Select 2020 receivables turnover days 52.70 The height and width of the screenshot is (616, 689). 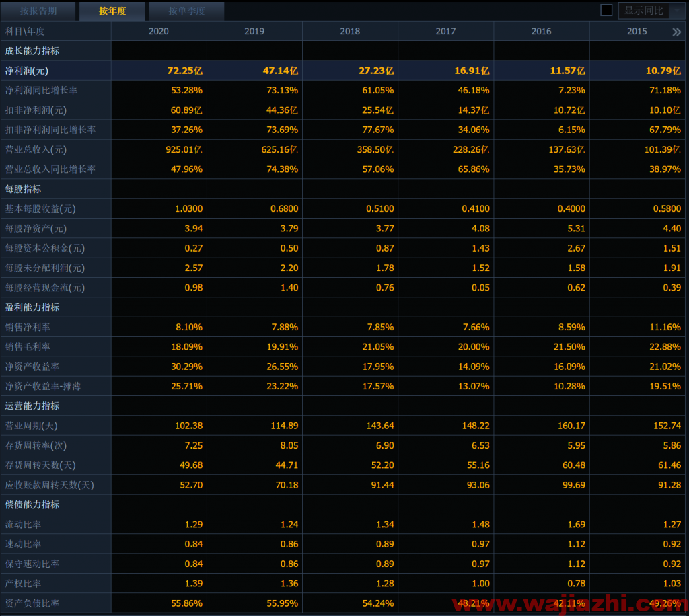click(x=191, y=485)
